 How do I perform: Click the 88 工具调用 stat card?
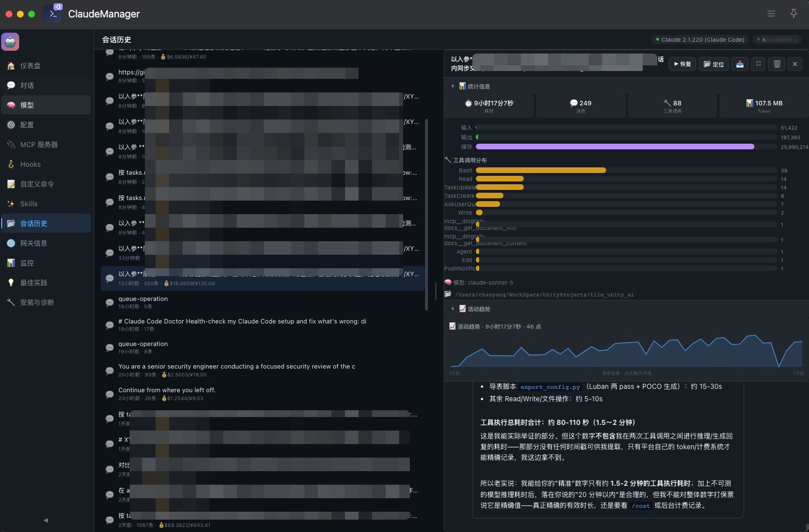click(673, 106)
